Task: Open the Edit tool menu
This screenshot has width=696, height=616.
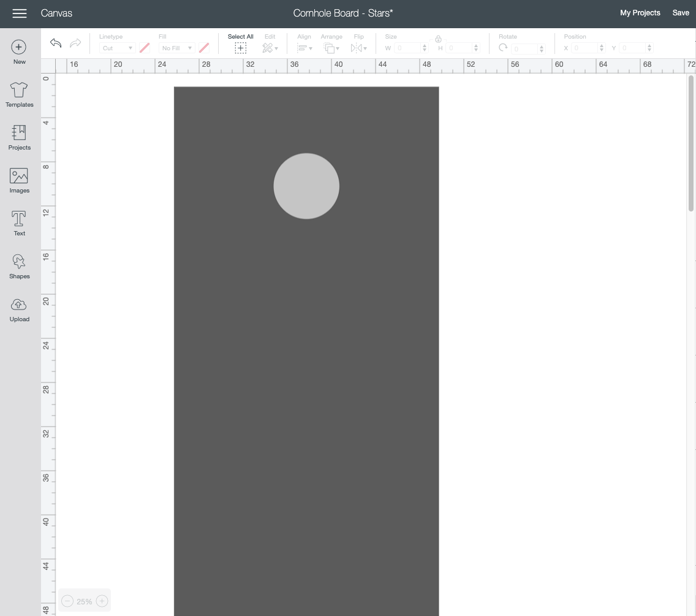Action: point(270,48)
